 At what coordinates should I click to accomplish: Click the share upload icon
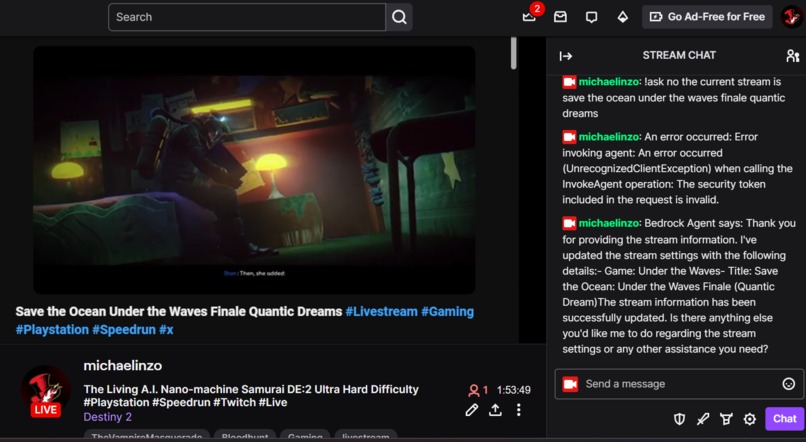click(495, 410)
